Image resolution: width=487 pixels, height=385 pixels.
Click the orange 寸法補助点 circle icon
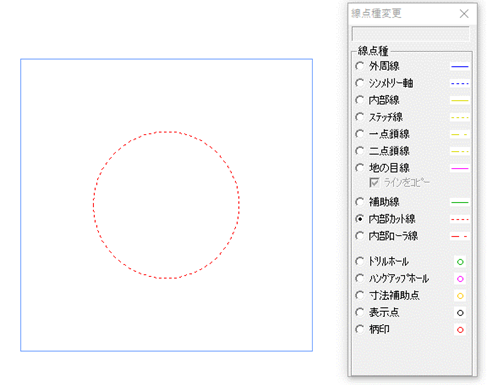(460, 296)
